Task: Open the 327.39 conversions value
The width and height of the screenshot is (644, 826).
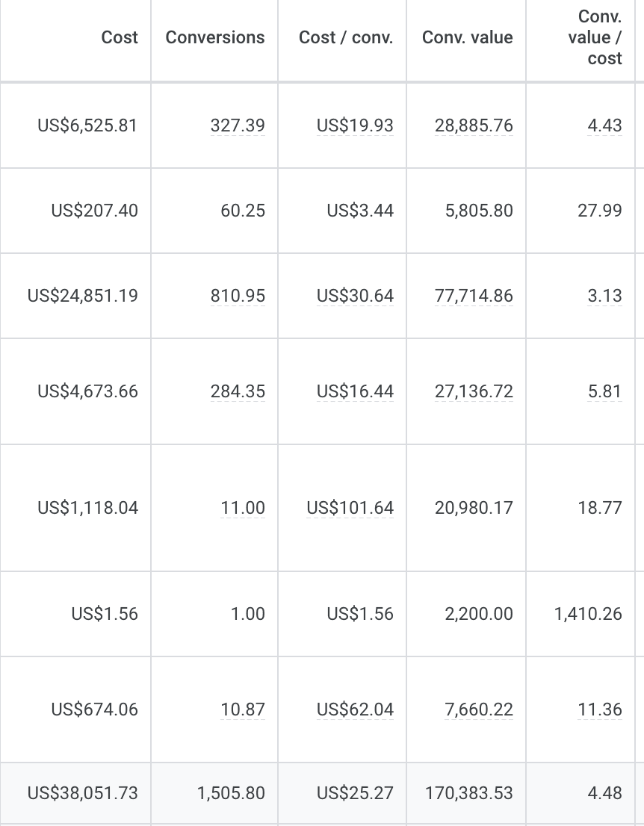Action: point(238,125)
